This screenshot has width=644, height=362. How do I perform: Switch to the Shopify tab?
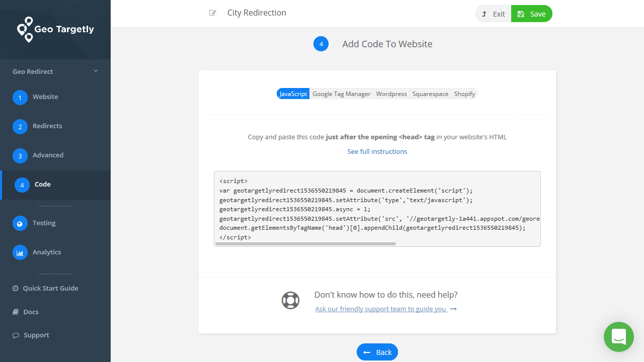[464, 94]
